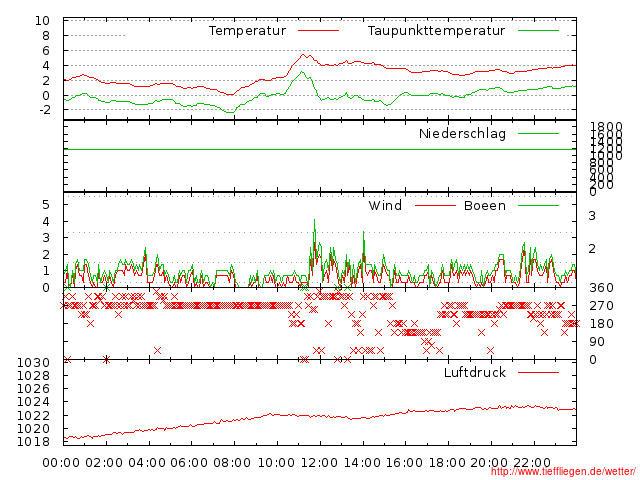Screen dimensions: 640x480
Task: Click the 20:00 time axis label
Action: coord(489,463)
